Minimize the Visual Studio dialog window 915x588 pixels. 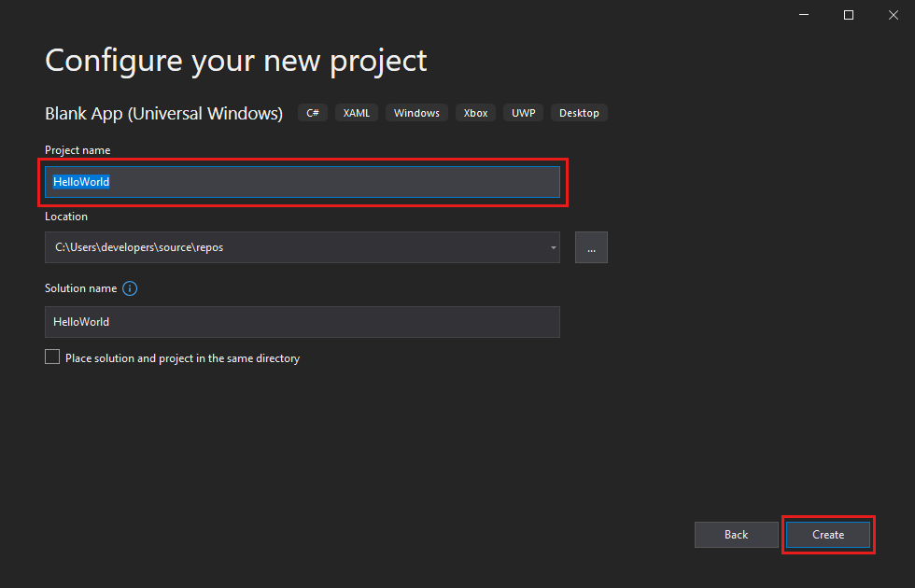point(803,15)
